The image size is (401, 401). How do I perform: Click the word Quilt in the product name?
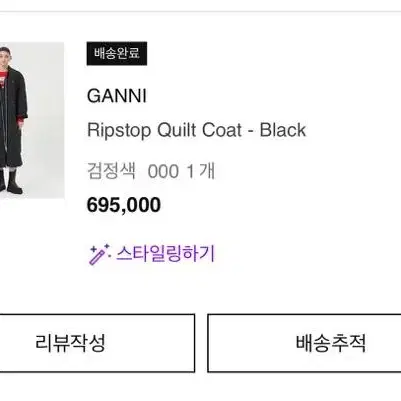(177, 130)
